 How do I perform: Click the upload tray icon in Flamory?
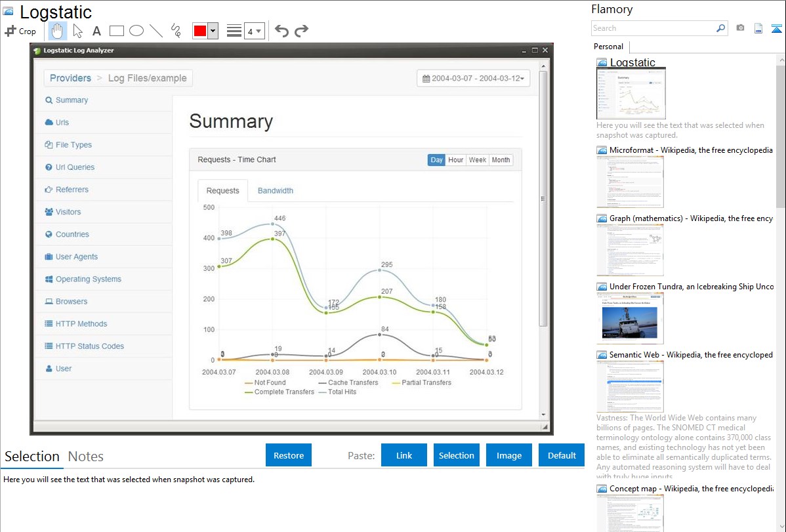(776, 28)
